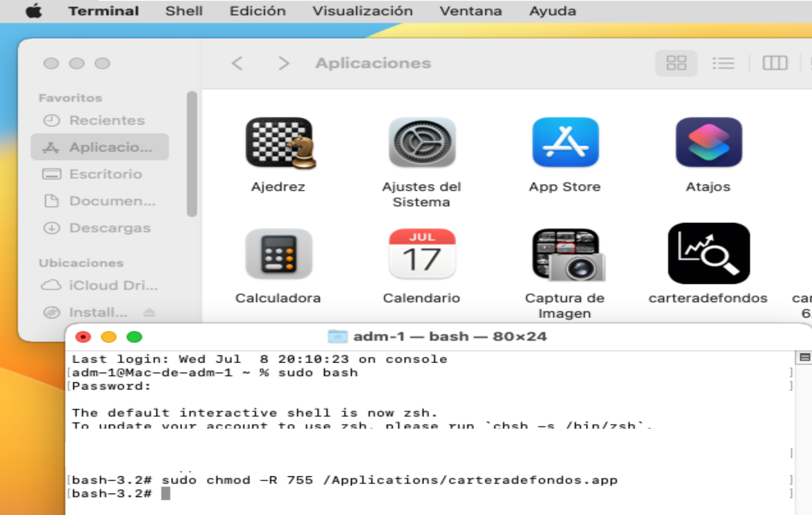Open iCloud Drive in the Finder sidebar
812x515 pixels.
pyautogui.click(x=100, y=285)
